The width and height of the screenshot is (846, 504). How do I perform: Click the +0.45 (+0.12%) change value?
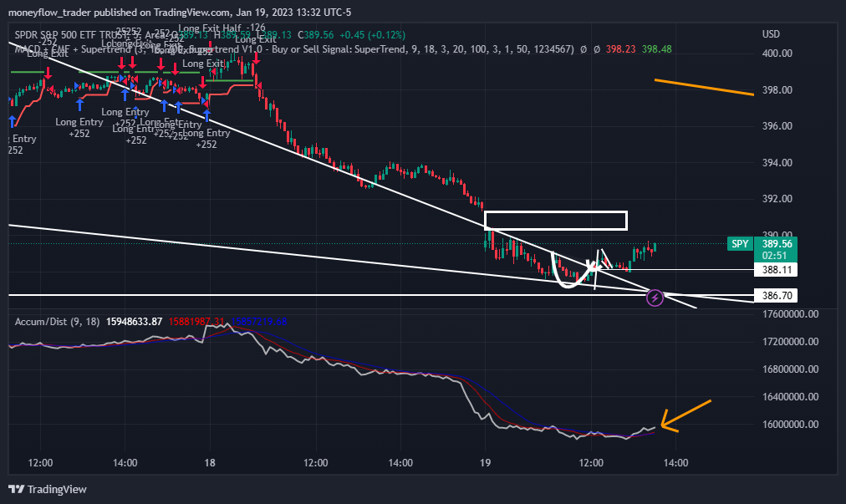click(x=372, y=35)
